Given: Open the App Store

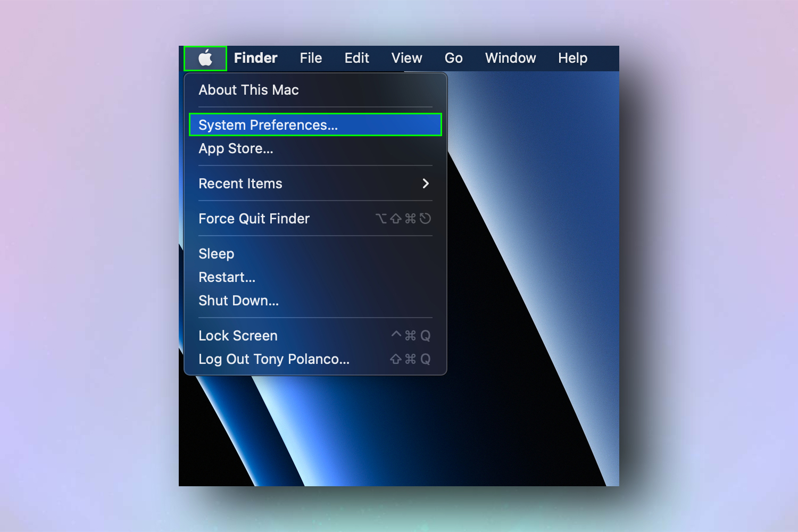Looking at the screenshot, I should point(236,149).
